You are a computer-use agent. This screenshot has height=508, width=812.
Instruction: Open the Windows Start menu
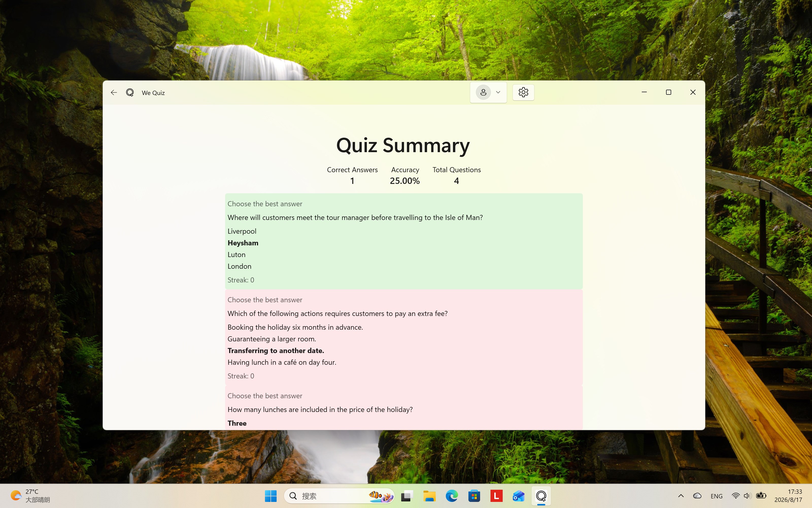(x=270, y=496)
